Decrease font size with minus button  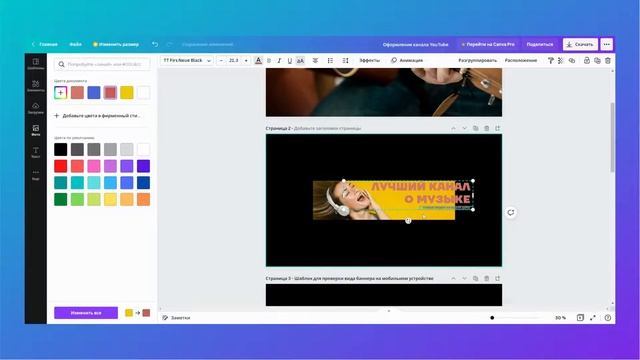[221, 60]
